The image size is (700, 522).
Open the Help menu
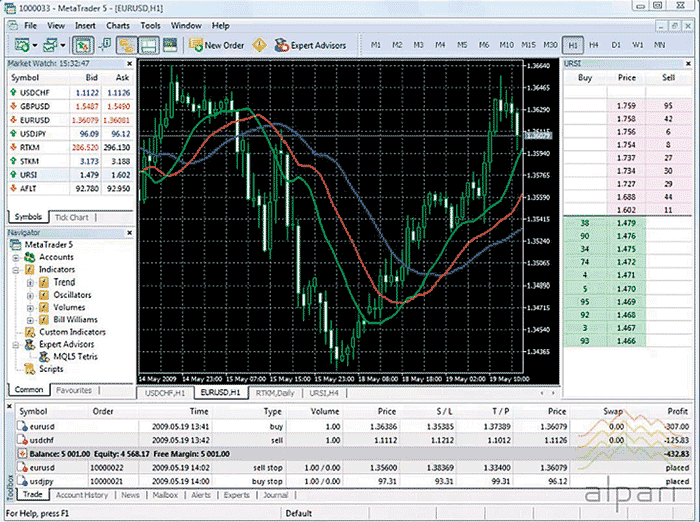[x=221, y=25]
